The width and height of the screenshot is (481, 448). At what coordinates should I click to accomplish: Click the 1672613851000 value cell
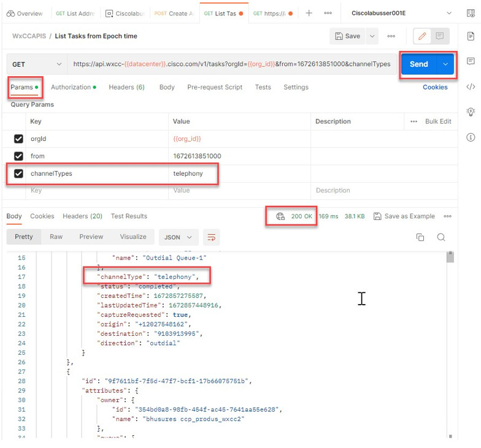tap(239, 156)
